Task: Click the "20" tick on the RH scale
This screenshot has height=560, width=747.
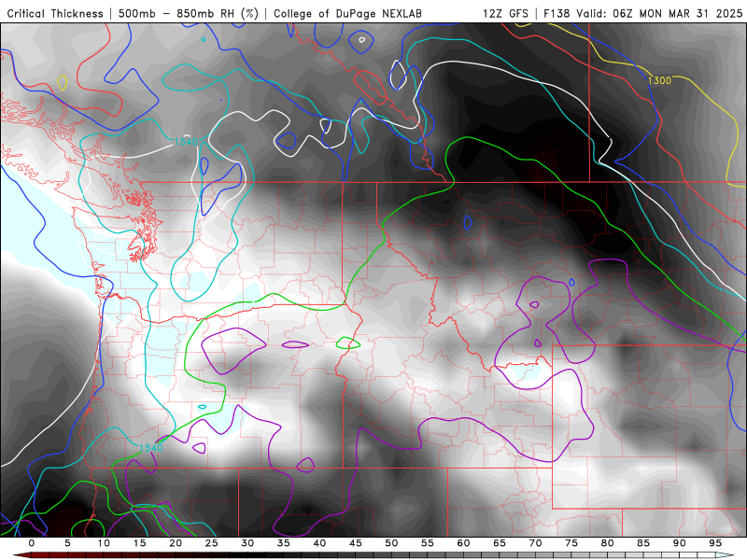Action: (176, 543)
